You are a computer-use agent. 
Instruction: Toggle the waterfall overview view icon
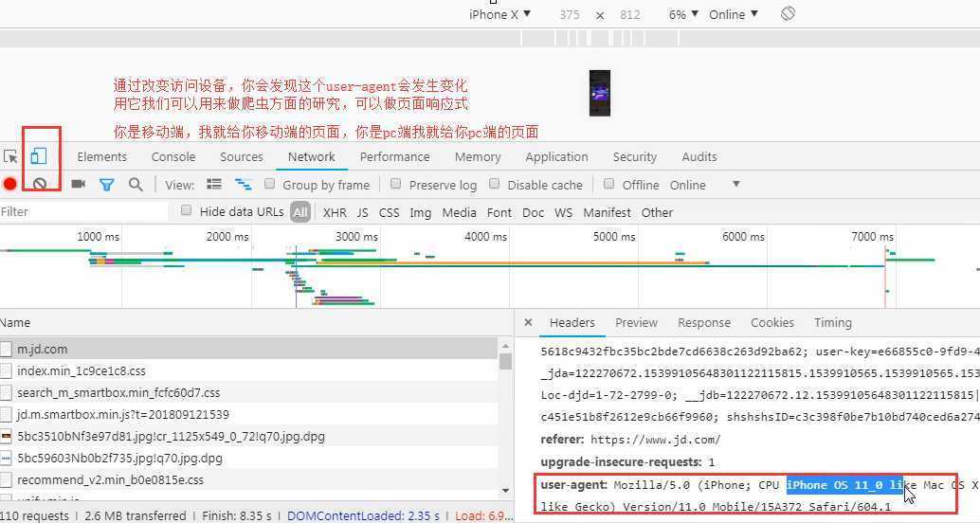(x=244, y=185)
